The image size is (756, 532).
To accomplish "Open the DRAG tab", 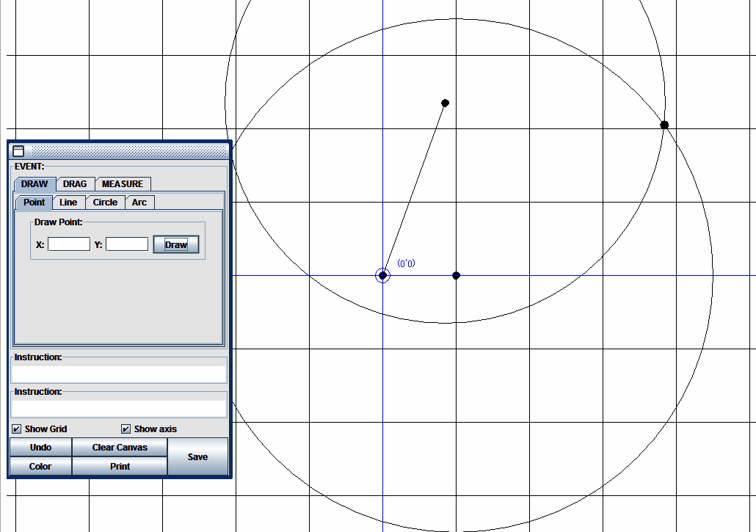I will pos(75,183).
